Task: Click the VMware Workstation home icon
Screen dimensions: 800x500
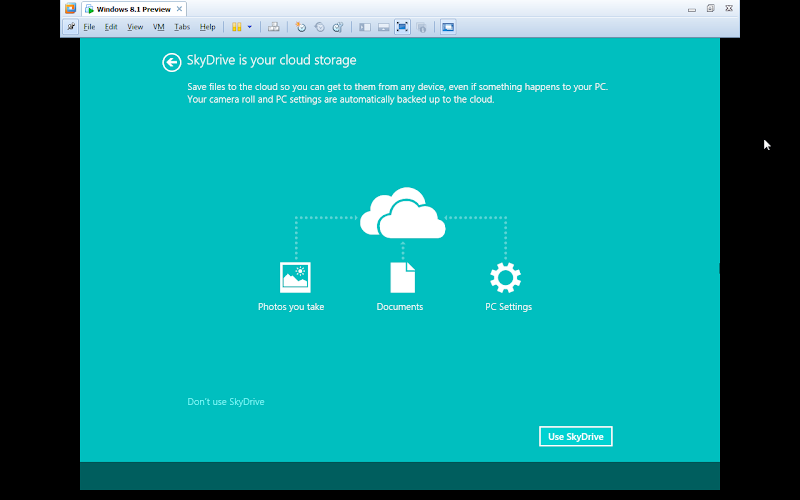Action: click(x=70, y=9)
